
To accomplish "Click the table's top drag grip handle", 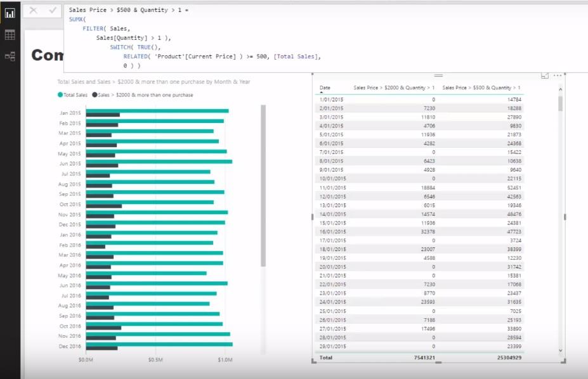I will (x=438, y=75).
